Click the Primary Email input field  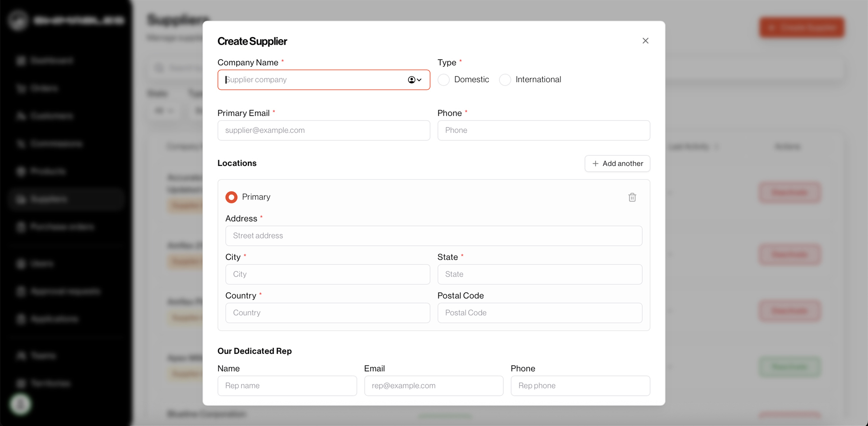pyautogui.click(x=324, y=130)
